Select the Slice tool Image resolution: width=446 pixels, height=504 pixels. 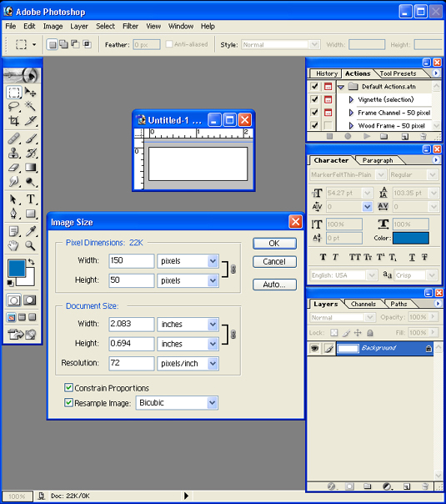[x=31, y=121]
